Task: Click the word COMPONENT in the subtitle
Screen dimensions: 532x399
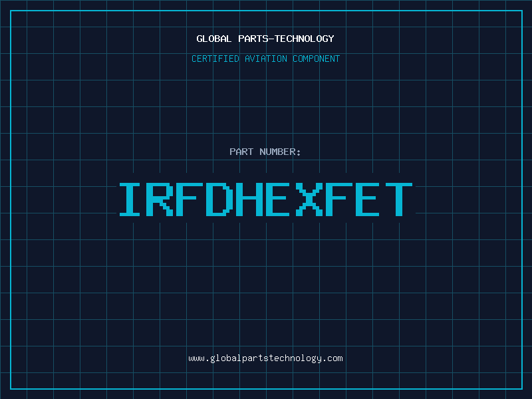Action: [317, 59]
